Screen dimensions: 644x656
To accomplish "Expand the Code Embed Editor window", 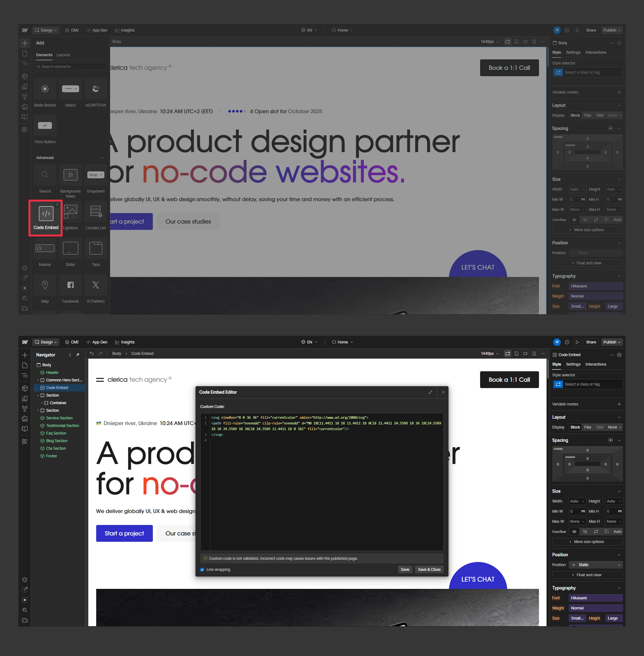I will click(x=430, y=392).
